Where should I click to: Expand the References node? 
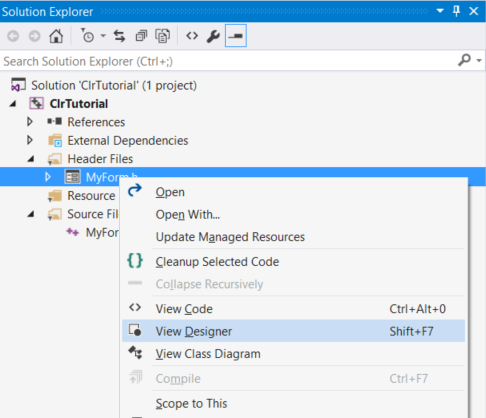tap(30, 122)
